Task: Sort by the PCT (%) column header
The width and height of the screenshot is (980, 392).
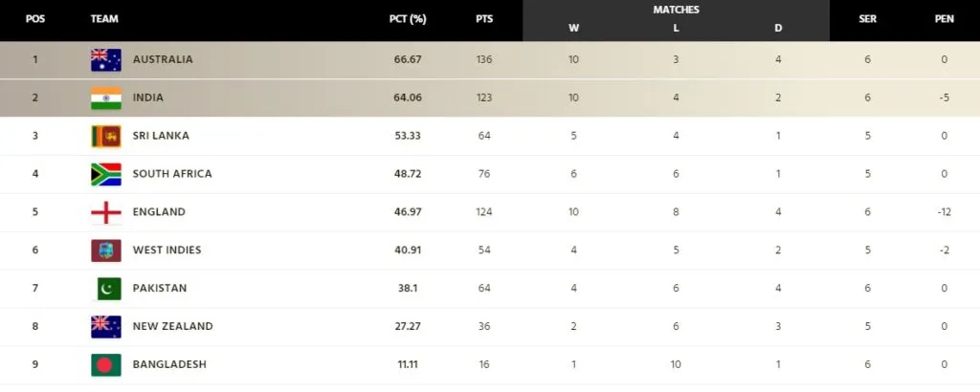Action: 408,19
